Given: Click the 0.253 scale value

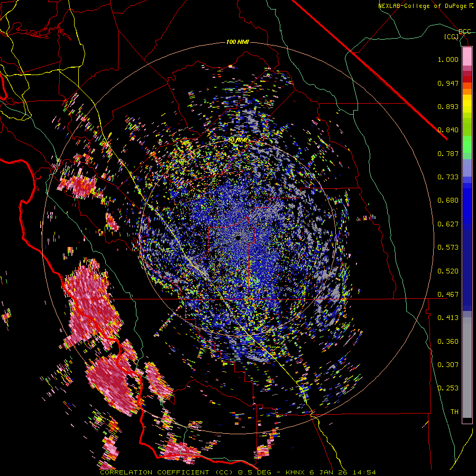Looking at the screenshot, I should point(448,388).
